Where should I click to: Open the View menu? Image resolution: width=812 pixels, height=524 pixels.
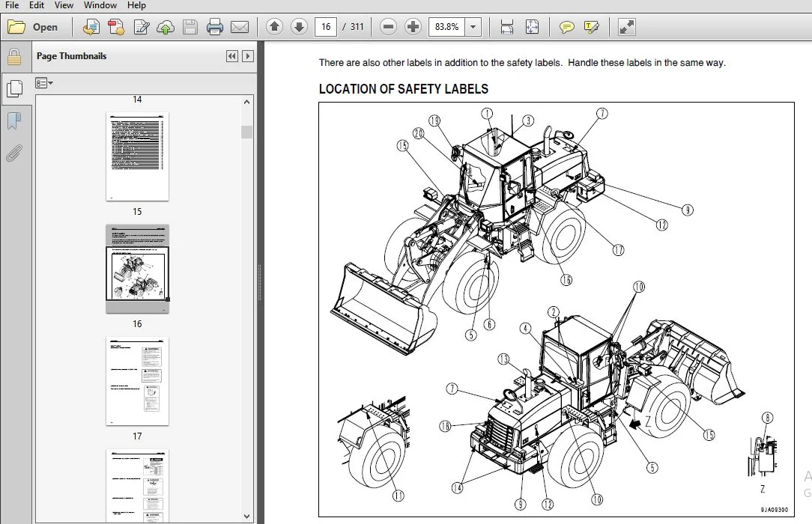coord(64,5)
